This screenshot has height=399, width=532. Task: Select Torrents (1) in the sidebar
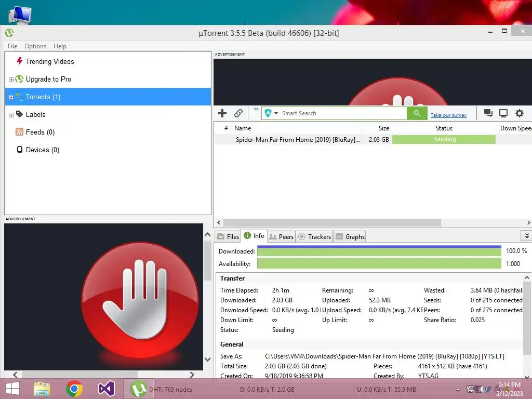108,97
